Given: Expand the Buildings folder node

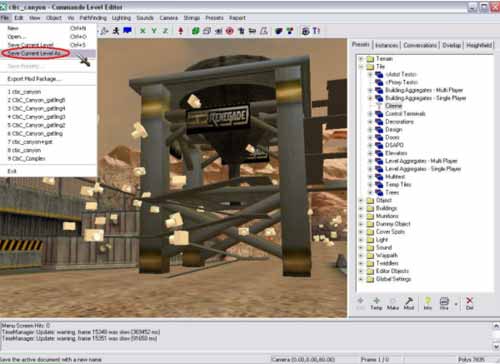Looking at the screenshot, I should 361,208.
